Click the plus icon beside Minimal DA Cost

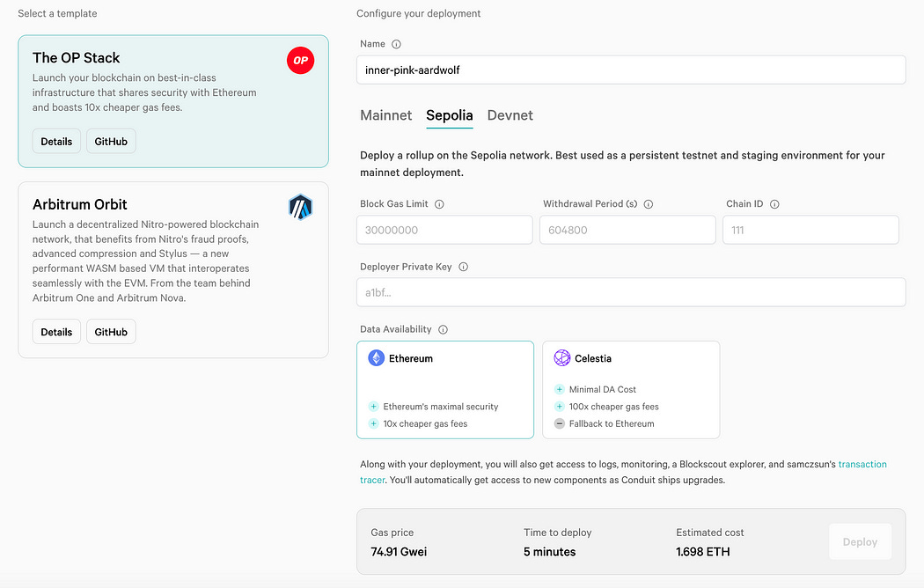(x=559, y=389)
